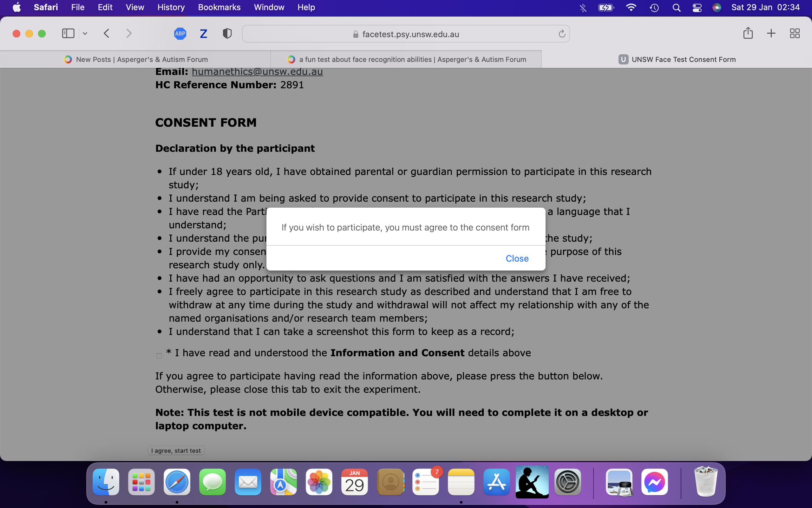Toggle the Safari sidebar icon

68,33
